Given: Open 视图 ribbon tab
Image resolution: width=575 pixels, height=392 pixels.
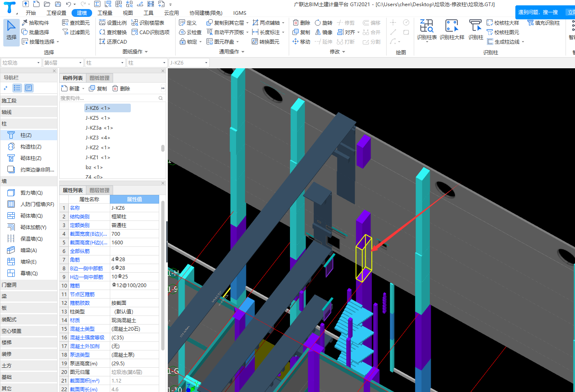Looking at the screenshot, I should point(128,13).
